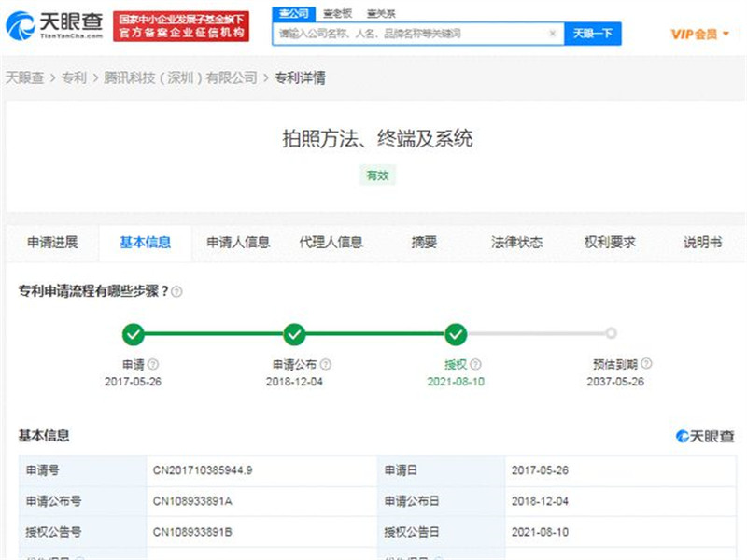The image size is (747, 560).
Task: Click the 天眼一下 search button
Action: (x=593, y=34)
